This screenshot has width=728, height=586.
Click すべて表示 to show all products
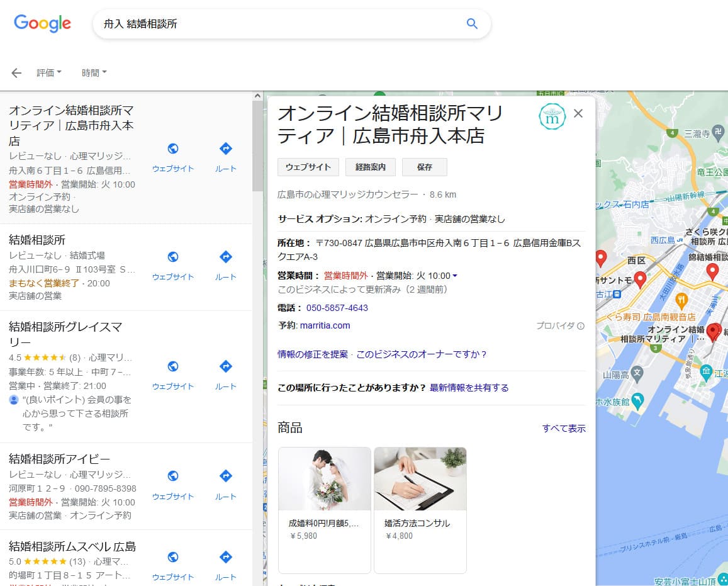(x=564, y=429)
